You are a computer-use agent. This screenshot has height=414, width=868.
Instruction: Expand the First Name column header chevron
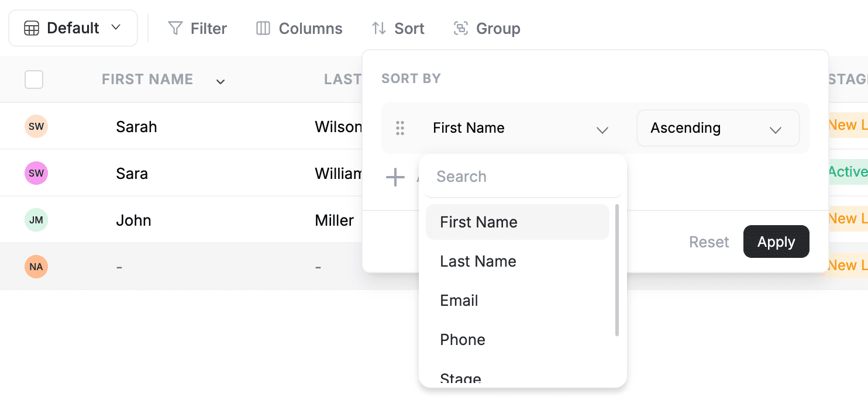click(221, 81)
